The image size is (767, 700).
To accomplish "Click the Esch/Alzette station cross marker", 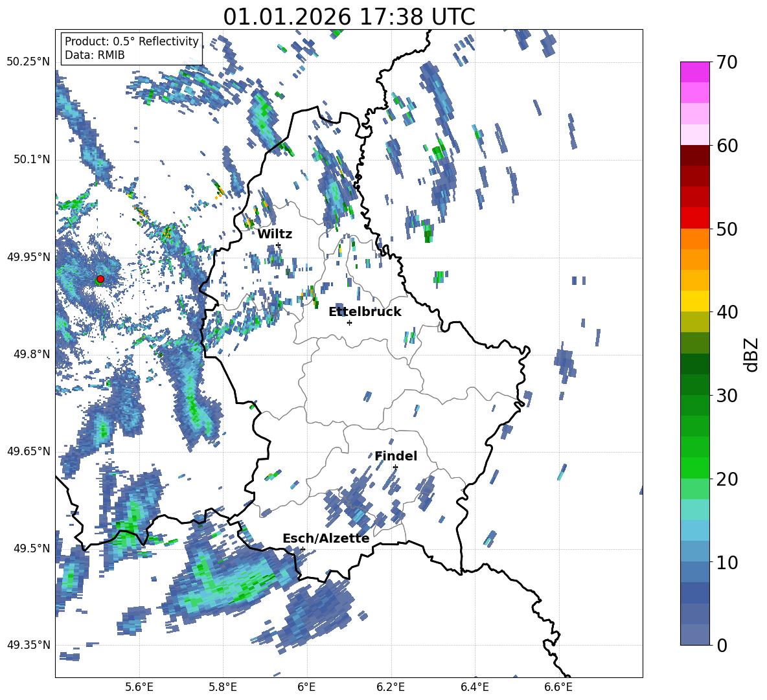I will (x=303, y=549).
